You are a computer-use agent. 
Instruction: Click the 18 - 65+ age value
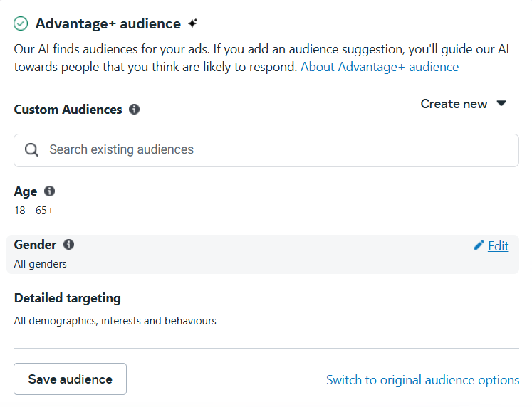[x=33, y=211]
